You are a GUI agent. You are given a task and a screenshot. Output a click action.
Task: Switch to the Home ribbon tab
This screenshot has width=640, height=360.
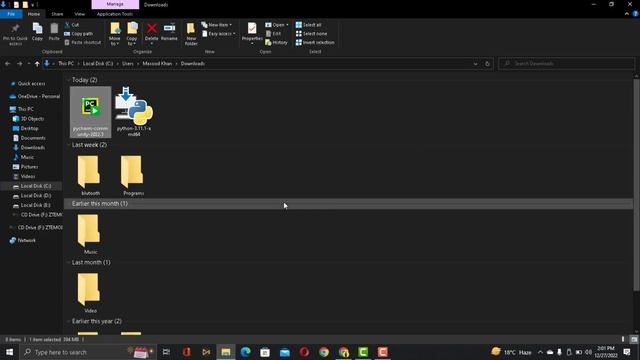pyautogui.click(x=34, y=14)
